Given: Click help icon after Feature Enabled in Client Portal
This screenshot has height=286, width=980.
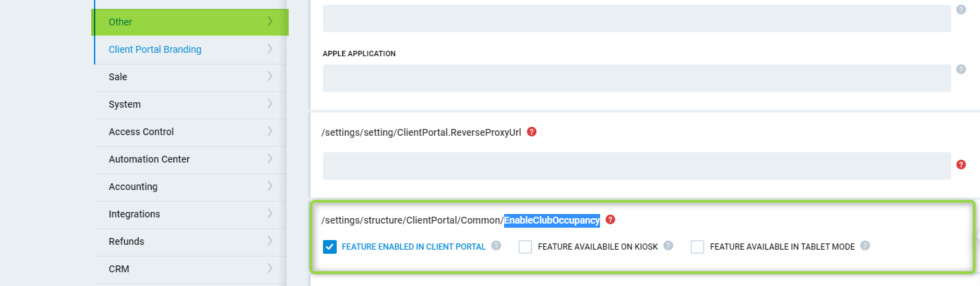Looking at the screenshot, I should point(496,246).
